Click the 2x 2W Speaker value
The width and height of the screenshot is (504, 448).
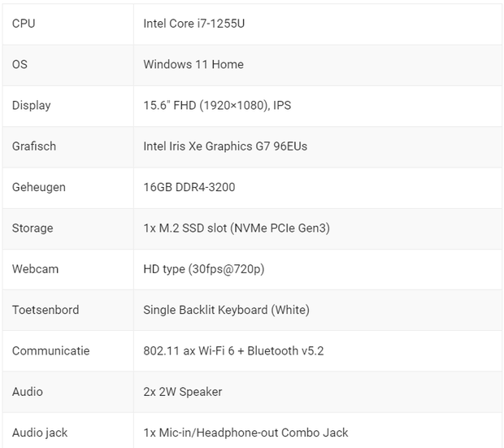(x=183, y=392)
